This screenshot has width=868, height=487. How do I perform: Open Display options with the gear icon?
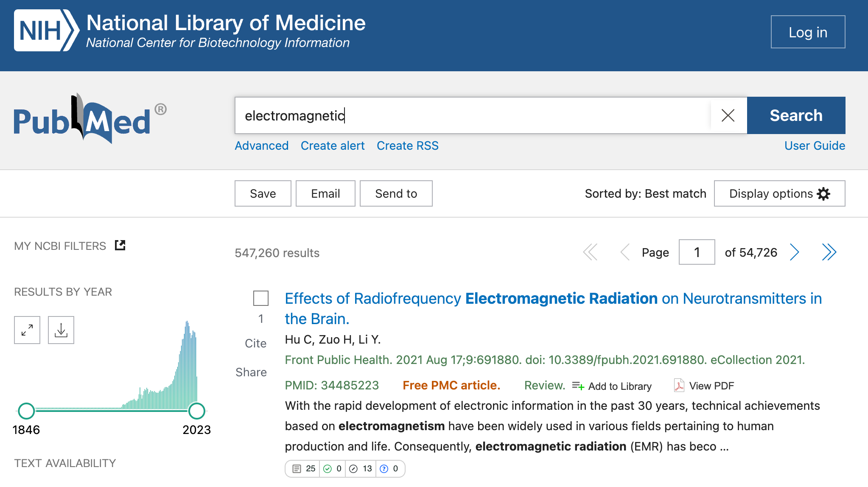coord(823,193)
